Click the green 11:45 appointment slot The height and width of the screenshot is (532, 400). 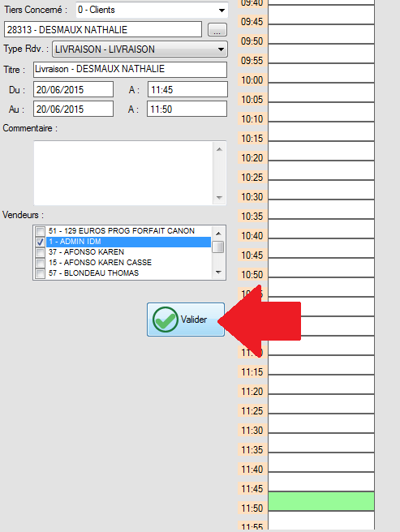pyautogui.click(x=321, y=501)
